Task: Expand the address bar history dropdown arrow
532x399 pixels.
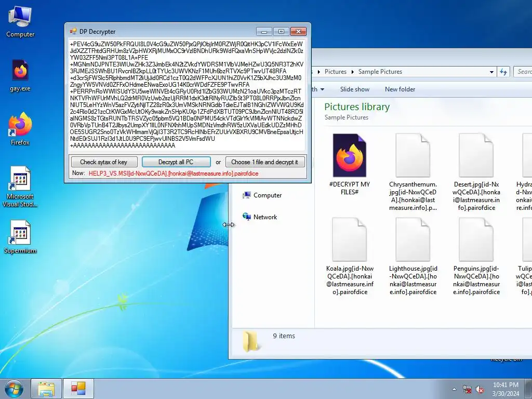Action: 491,72
